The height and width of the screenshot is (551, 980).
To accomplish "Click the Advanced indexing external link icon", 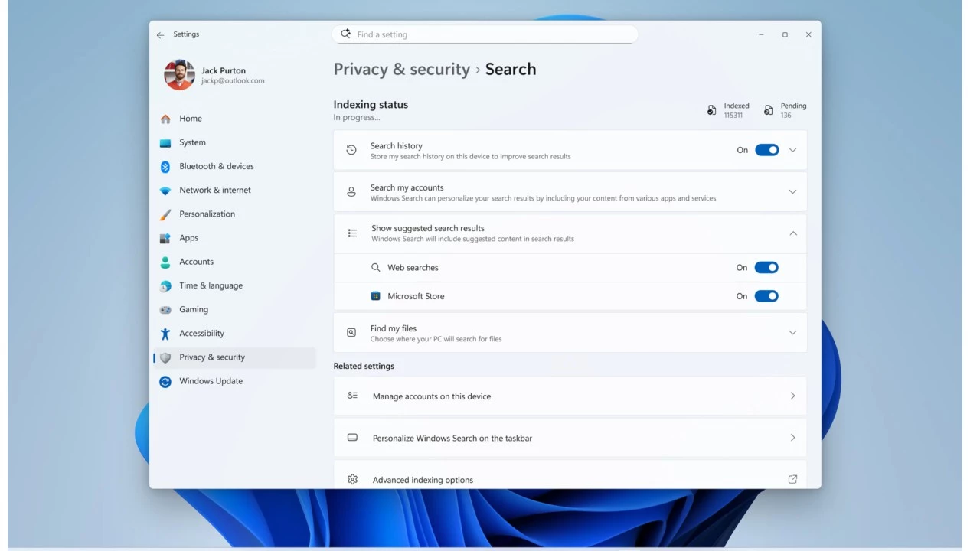I will 792,479.
